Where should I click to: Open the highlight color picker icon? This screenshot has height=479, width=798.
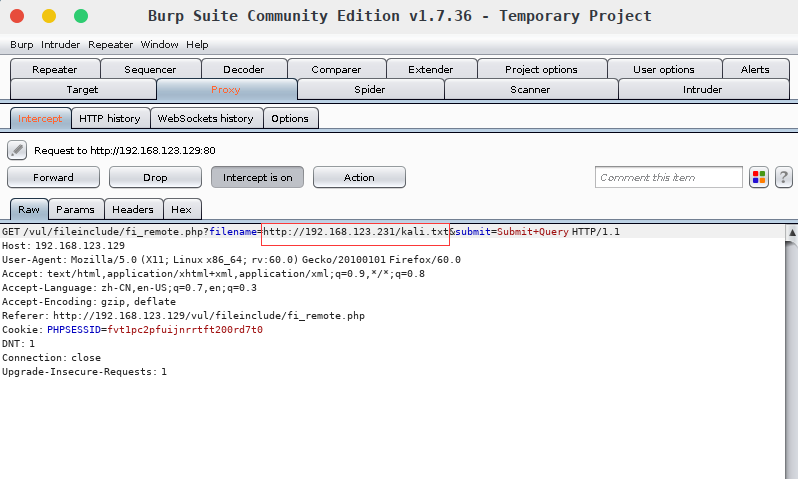click(x=759, y=177)
